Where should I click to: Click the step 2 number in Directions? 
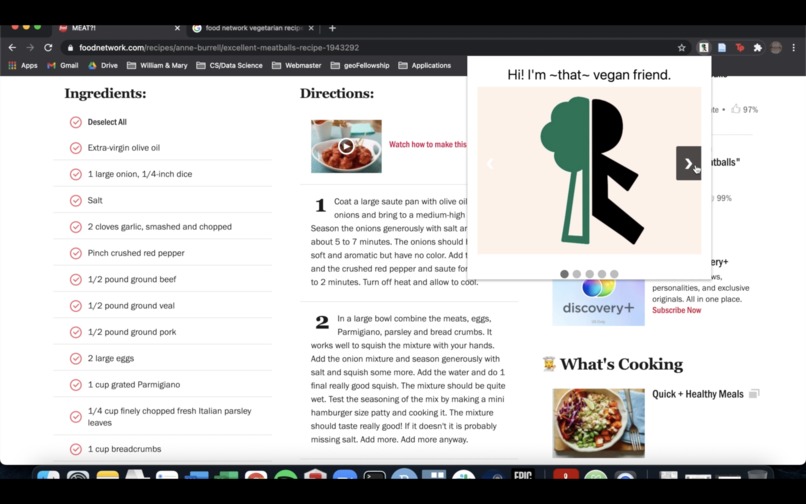click(x=322, y=322)
